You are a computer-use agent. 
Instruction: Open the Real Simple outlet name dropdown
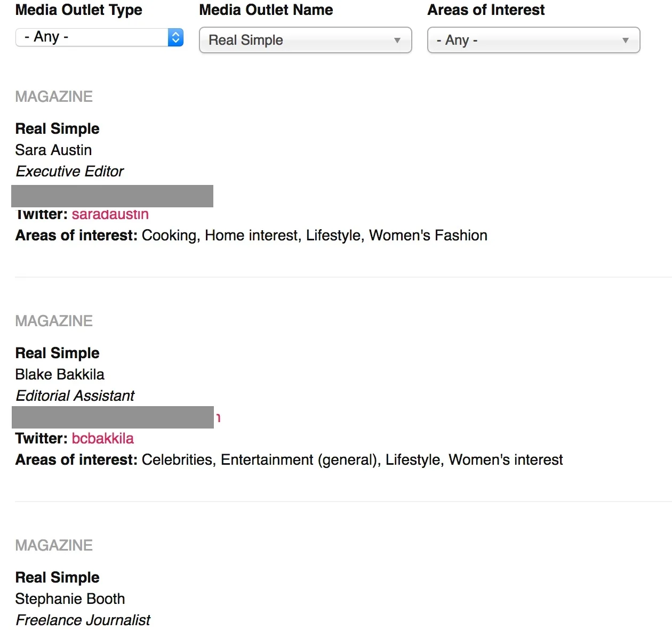pos(305,40)
